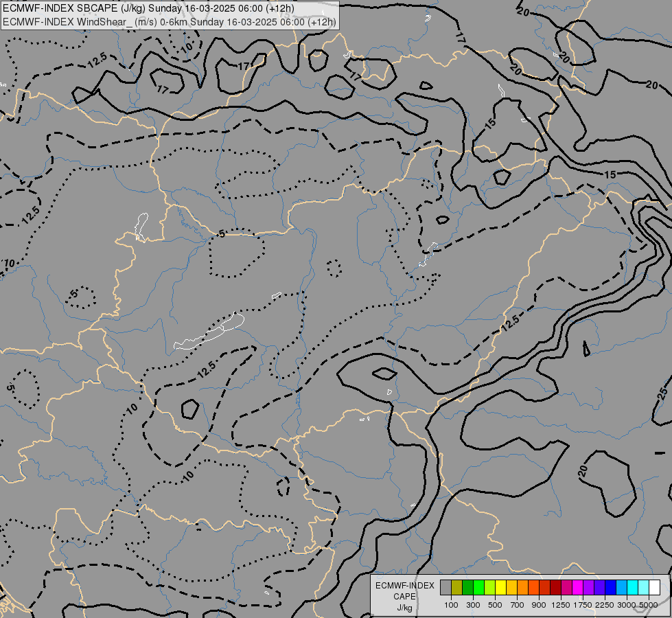Image resolution: width=672 pixels, height=618 pixels.
Task: Click the 'J/kg' unit in the legend
Action: tap(404, 608)
